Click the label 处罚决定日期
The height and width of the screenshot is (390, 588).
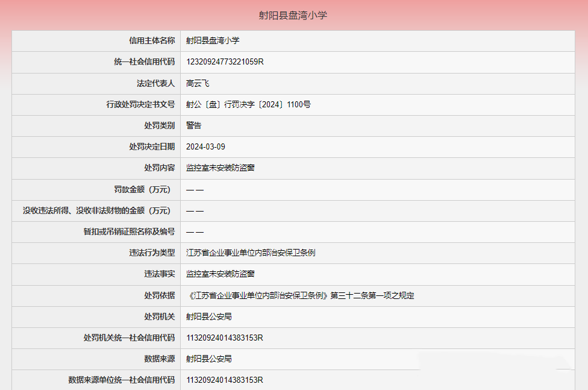coord(152,146)
